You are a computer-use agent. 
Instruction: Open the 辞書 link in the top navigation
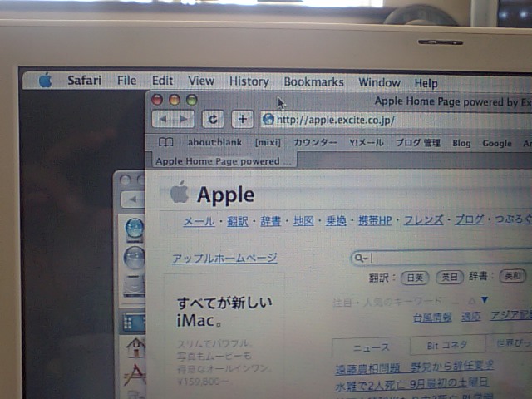270,222
